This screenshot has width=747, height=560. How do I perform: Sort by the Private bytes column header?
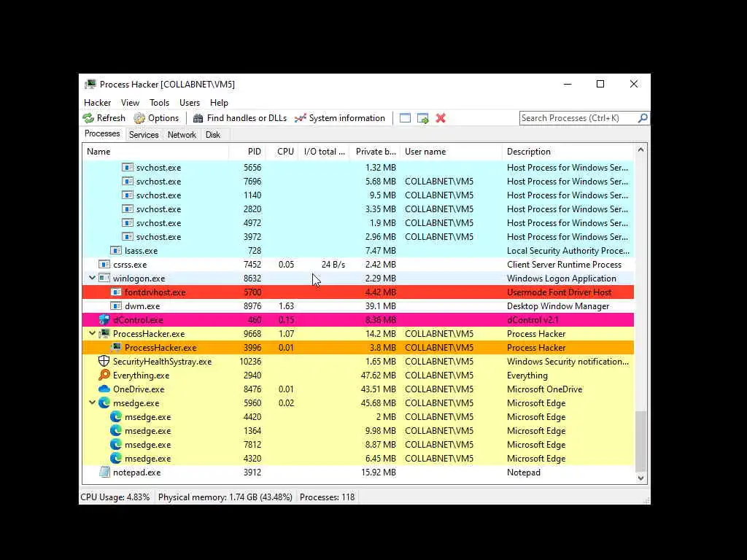[x=375, y=152]
